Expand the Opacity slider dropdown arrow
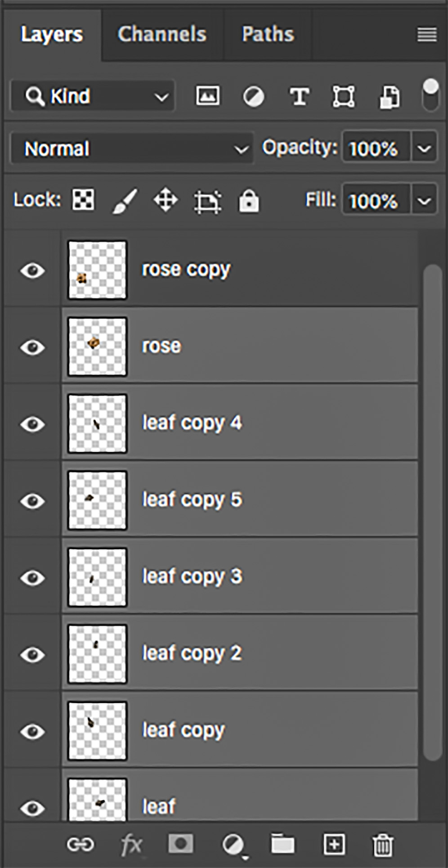 coord(424,148)
